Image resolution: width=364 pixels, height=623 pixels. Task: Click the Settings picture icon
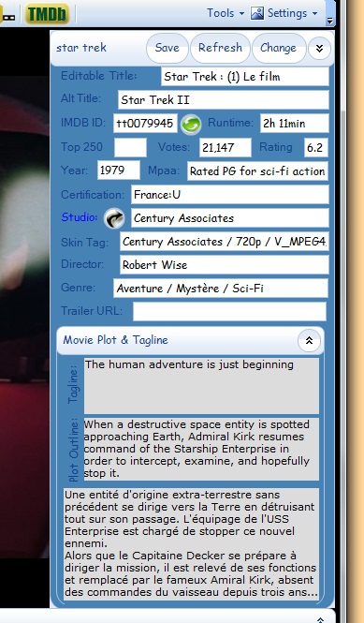[x=257, y=13]
